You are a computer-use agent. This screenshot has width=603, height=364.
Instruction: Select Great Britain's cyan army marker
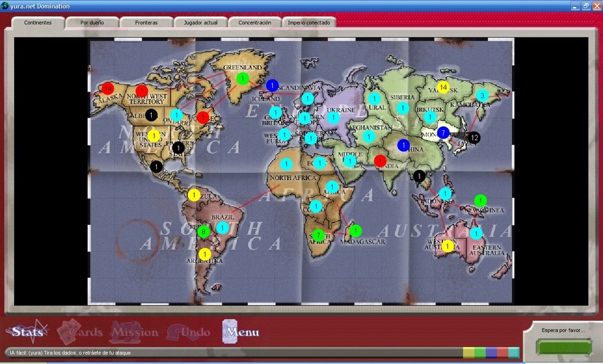tap(275, 112)
